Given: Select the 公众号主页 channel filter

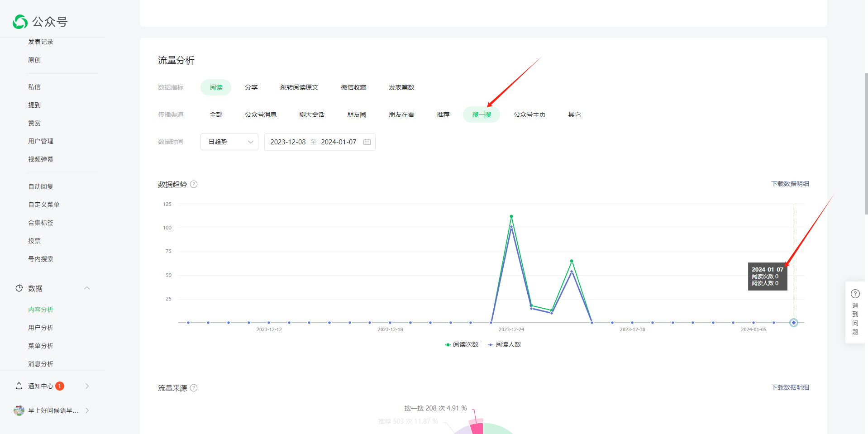Looking at the screenshot, I should (x=529, y=114).
